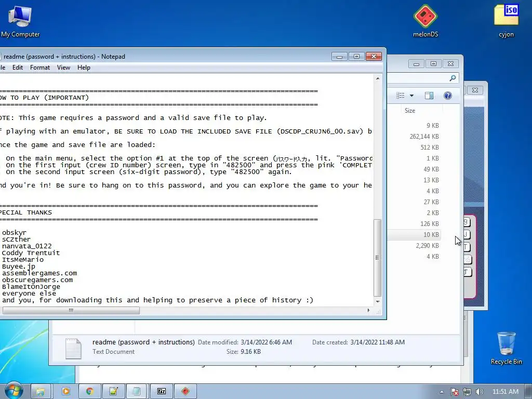Click 'SPECIAL THANKS' heading text

[26, 212]
